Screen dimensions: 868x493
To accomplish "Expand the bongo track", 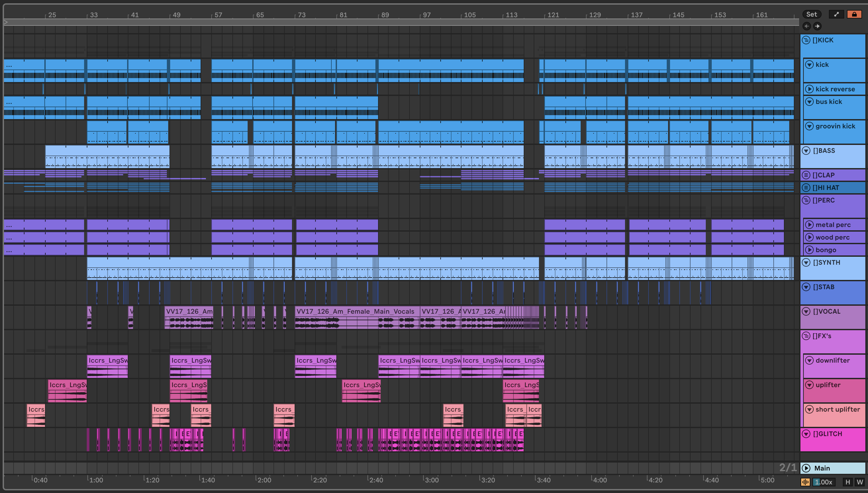I will [x=809, y=250].
